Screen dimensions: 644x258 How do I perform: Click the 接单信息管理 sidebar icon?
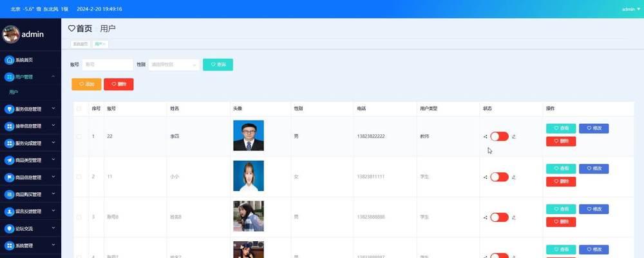pos(10,126)
